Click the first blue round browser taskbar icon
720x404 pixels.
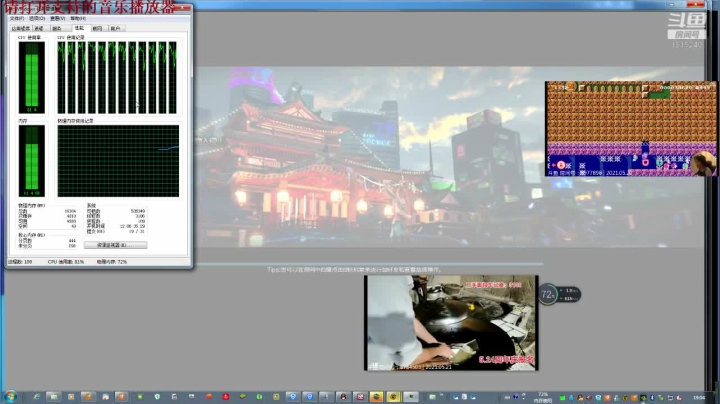click(293, 397)
